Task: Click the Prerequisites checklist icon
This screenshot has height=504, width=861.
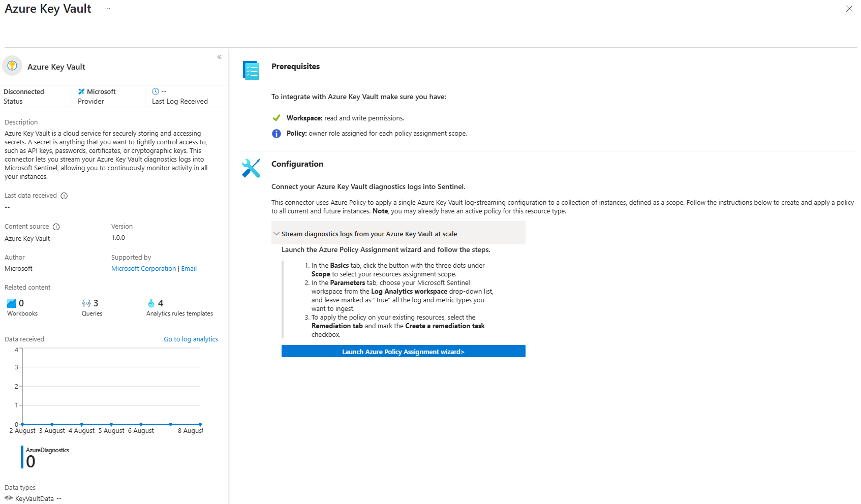Action: [x=251, y=71]
